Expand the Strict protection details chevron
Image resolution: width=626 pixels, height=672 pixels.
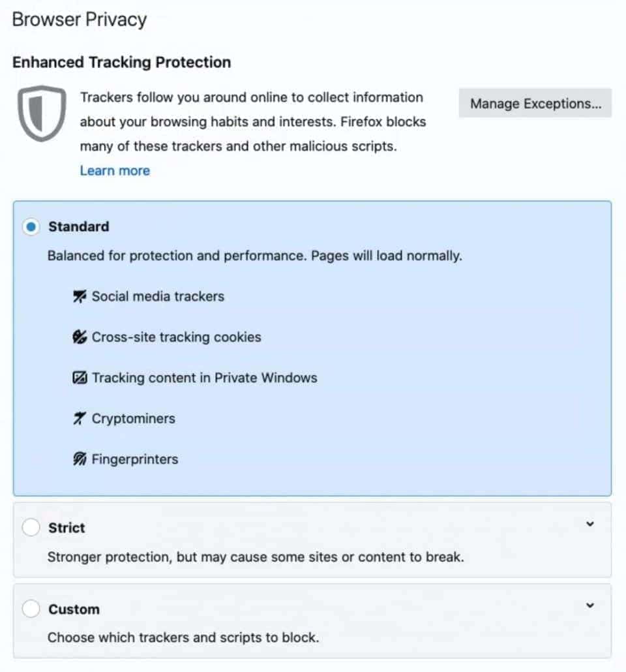(591, 524)
